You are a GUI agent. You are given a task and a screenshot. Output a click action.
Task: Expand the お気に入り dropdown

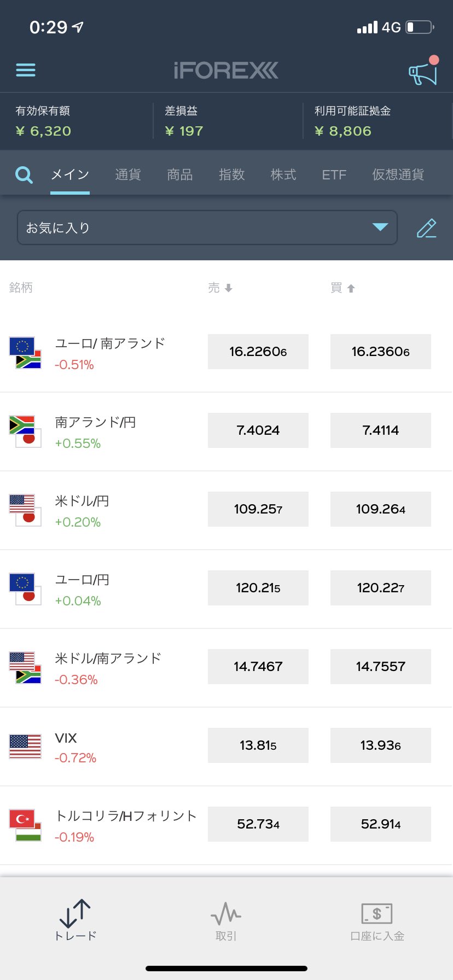coord(380,227)
